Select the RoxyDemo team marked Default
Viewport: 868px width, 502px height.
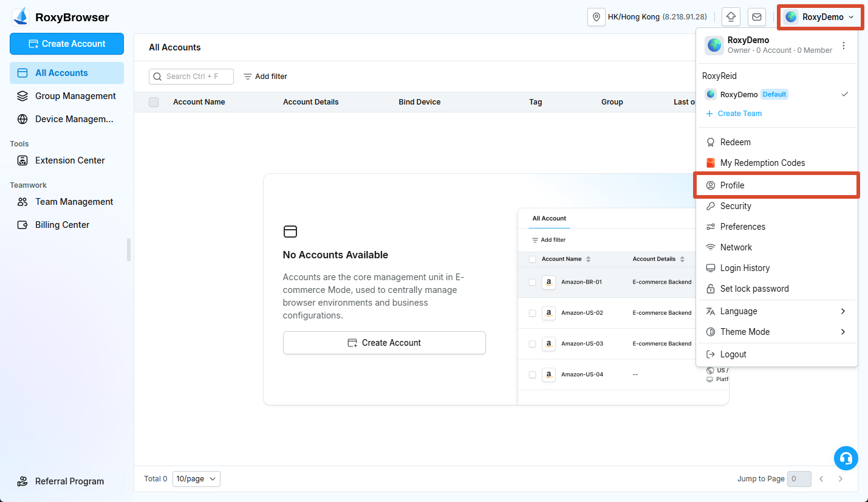777,94
